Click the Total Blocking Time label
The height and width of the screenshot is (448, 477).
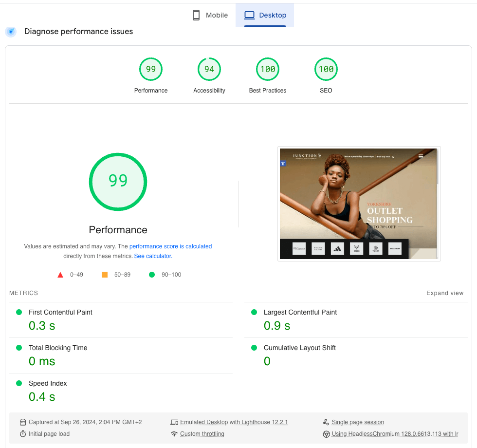(58, 348)
